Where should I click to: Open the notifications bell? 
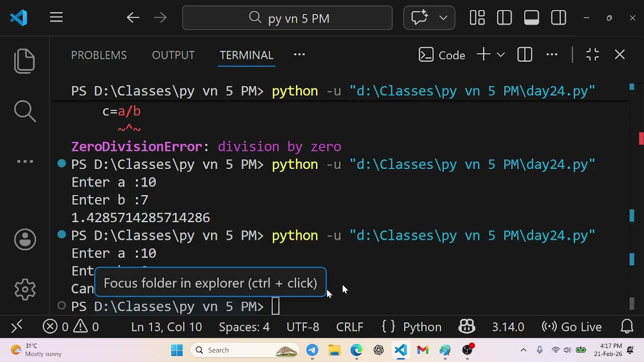click(627, 327)
